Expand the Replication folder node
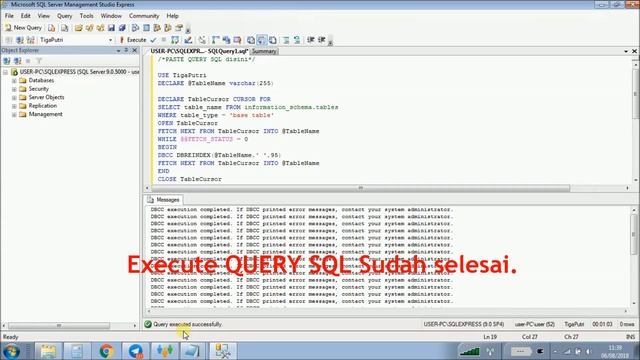The image size is (640, 360). coord(14,106)
